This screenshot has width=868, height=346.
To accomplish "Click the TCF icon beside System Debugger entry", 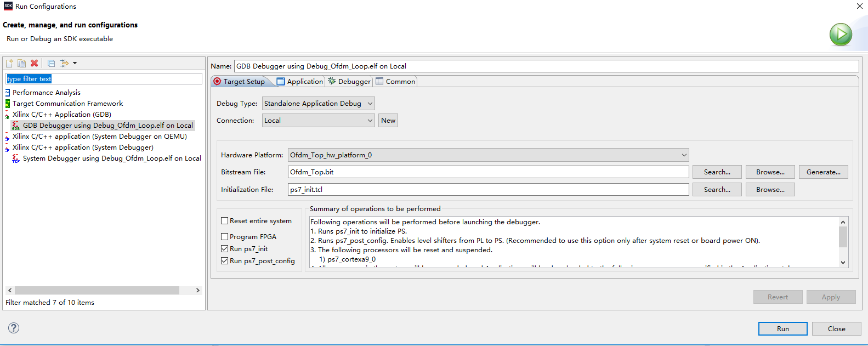I will [16, 158].
